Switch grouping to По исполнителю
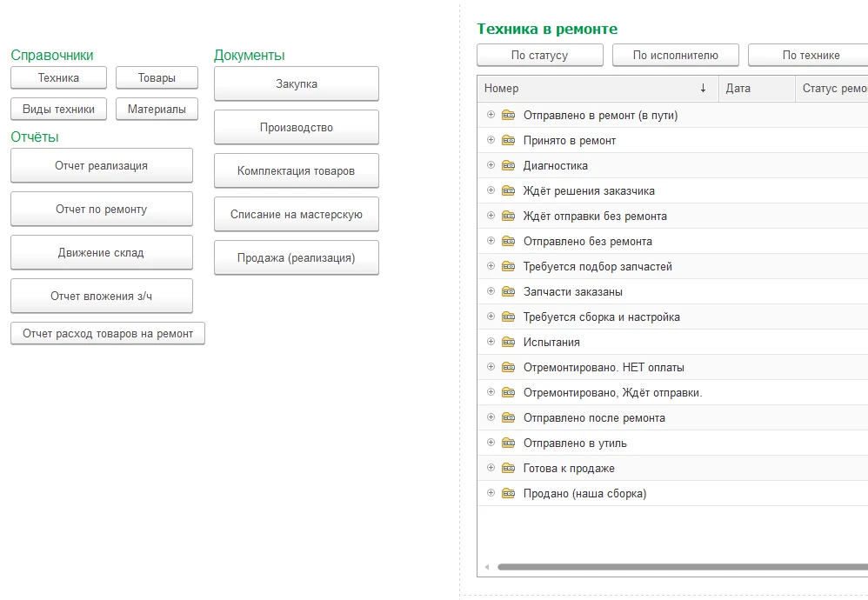Image resolution: width=868 pixels, height=600 pixels. click(x=675, y=56)
